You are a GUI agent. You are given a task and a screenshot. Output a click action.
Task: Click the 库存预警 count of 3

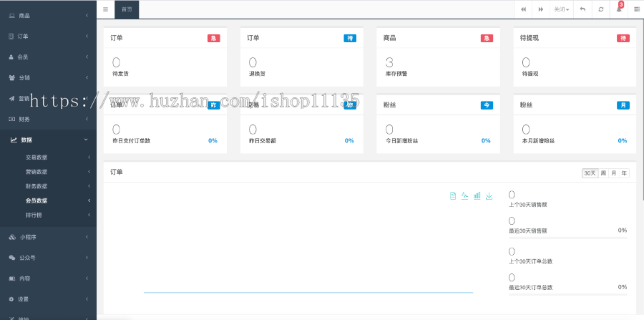(x=389, y=62)
